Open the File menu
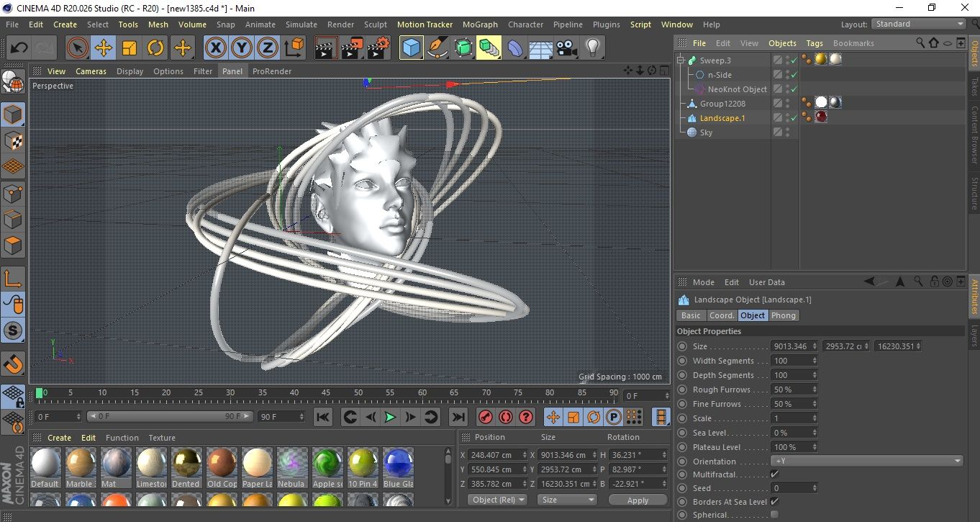The width and height of the screenshot is (980, 522). click(12, 24)
